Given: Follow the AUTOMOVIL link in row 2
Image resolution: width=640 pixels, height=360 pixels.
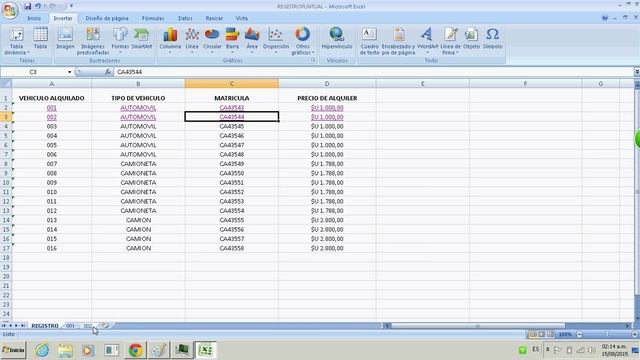Looking at the screenshot, I should pyautogui.click(x=138, y=108).
